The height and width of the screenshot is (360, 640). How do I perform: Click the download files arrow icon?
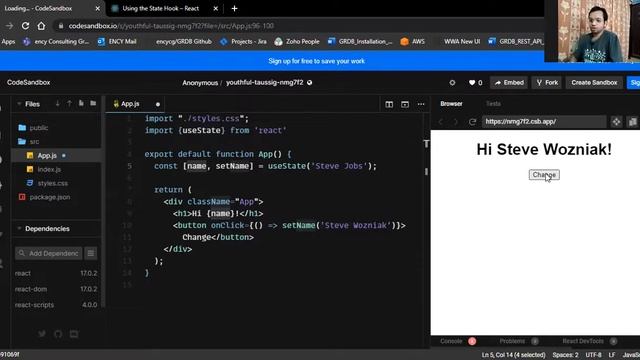pos(58,104)
